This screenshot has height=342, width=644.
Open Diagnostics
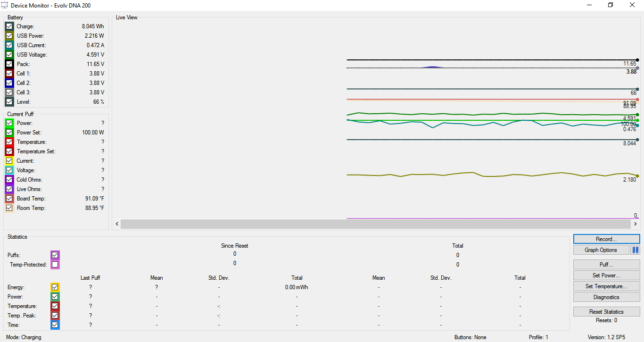coord(606,297)
